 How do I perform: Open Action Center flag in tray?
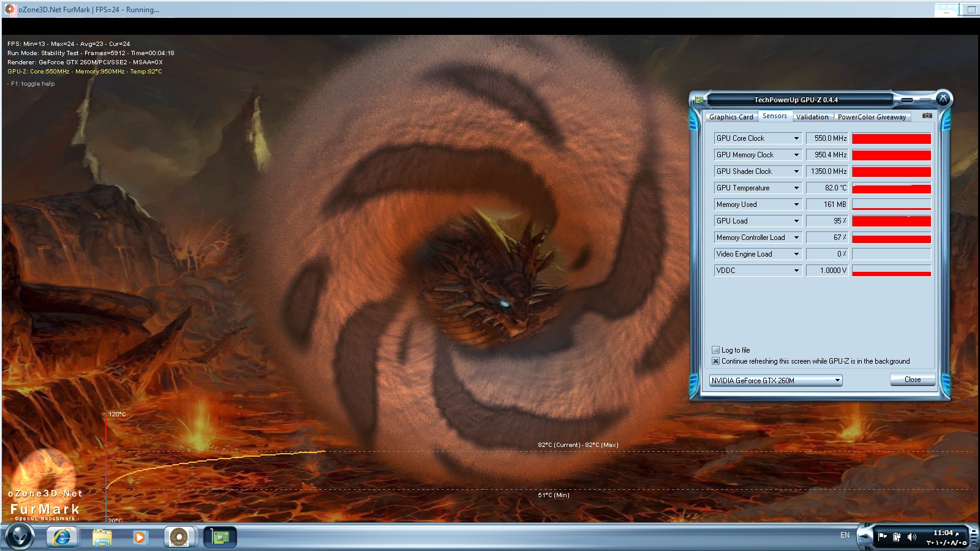point(883,537)
